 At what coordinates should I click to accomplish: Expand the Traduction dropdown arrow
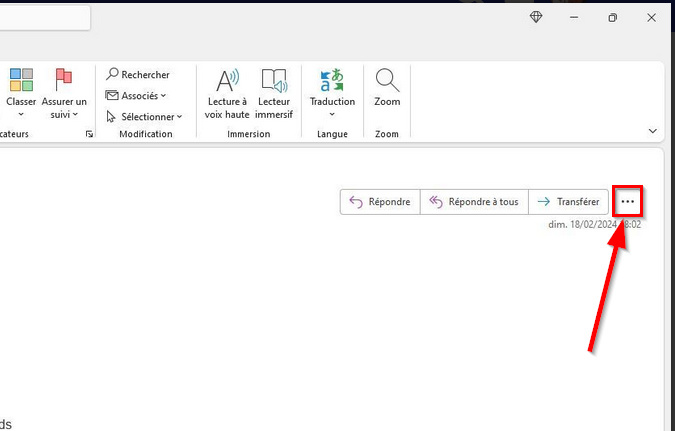pos(332,114)
